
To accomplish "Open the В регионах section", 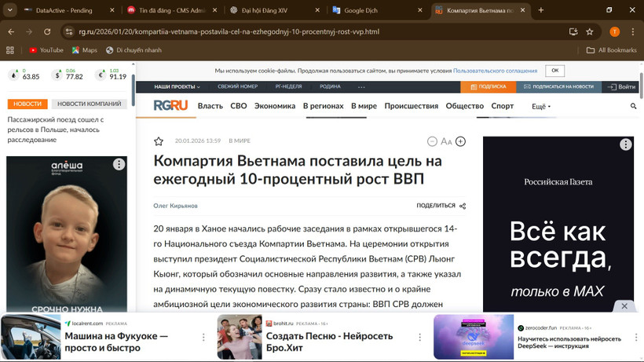I will pos(324,106).
